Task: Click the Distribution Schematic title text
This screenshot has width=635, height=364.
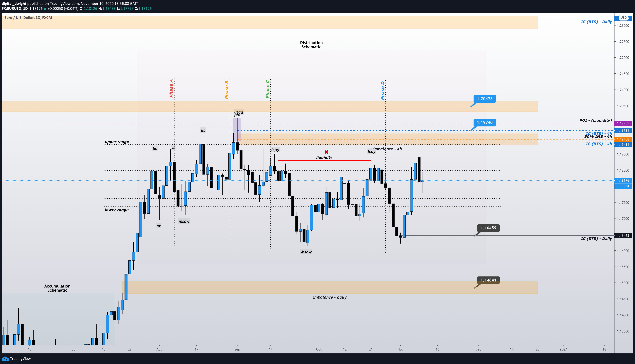Action: [x=311, y=45]
